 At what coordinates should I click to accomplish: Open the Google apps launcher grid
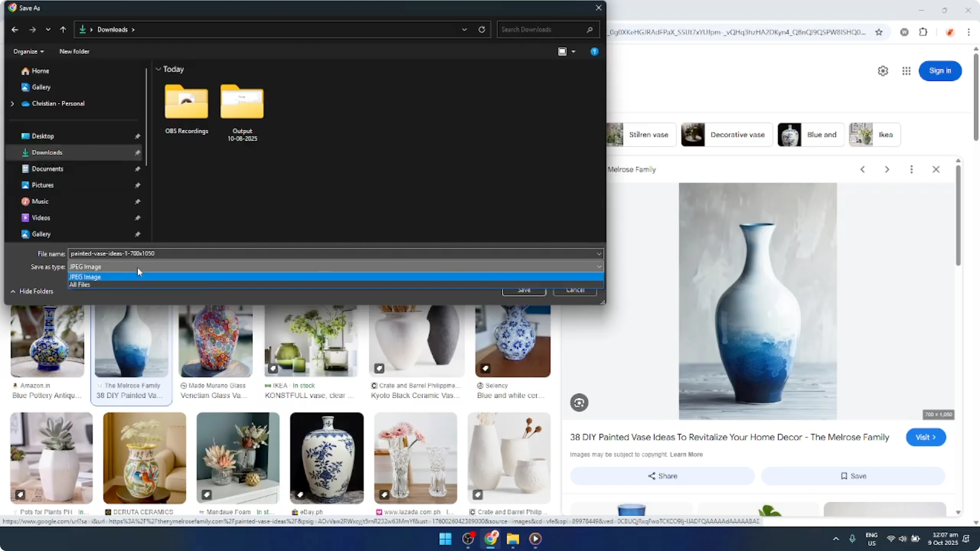(x=906, y=71)
